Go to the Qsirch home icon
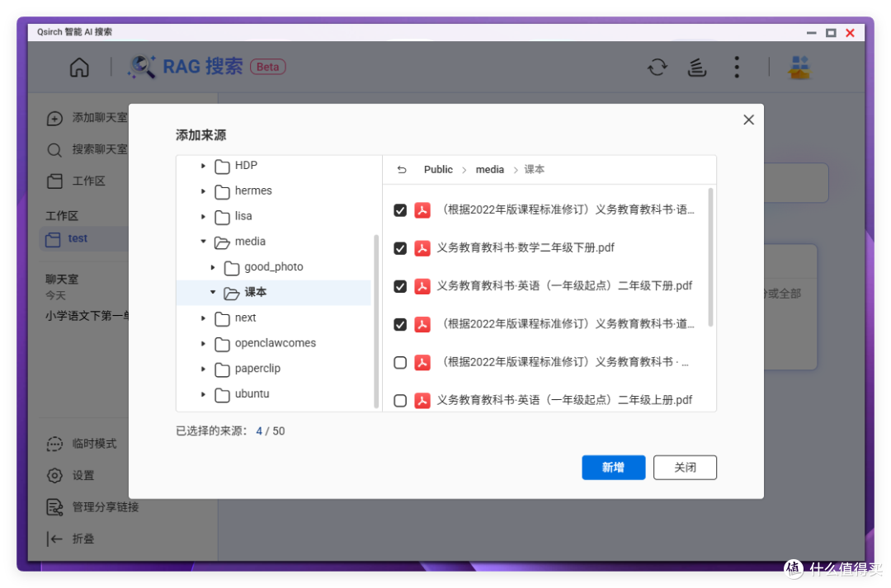 pyautogui.click(x=79, y=67)
